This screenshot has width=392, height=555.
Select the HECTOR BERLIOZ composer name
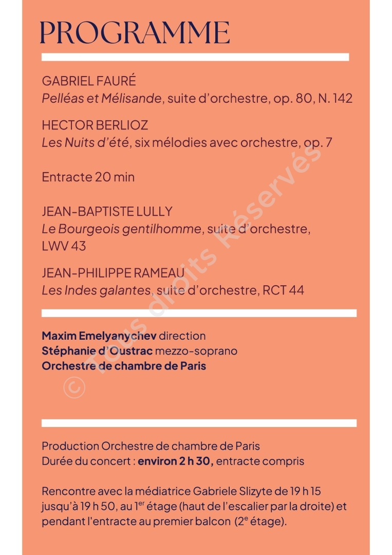(95, 125)
